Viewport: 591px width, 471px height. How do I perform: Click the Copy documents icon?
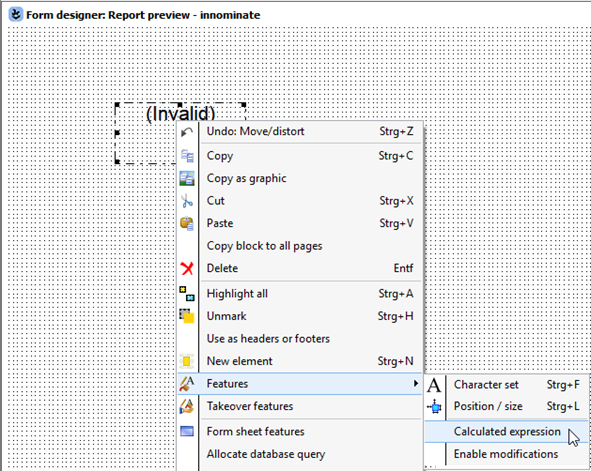pos(187,156)
